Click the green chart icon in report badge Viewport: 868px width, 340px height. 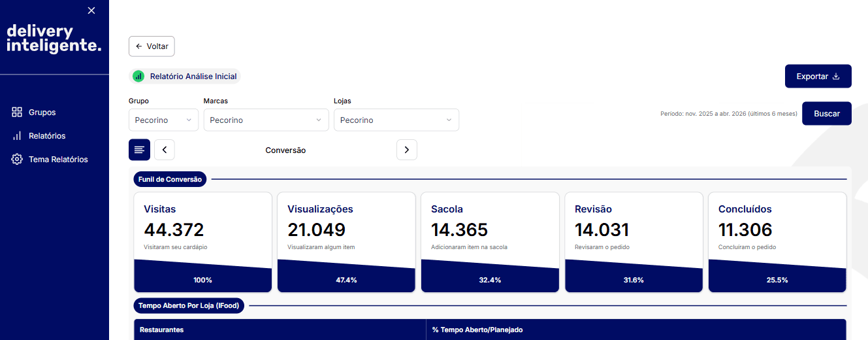point(138,76)
